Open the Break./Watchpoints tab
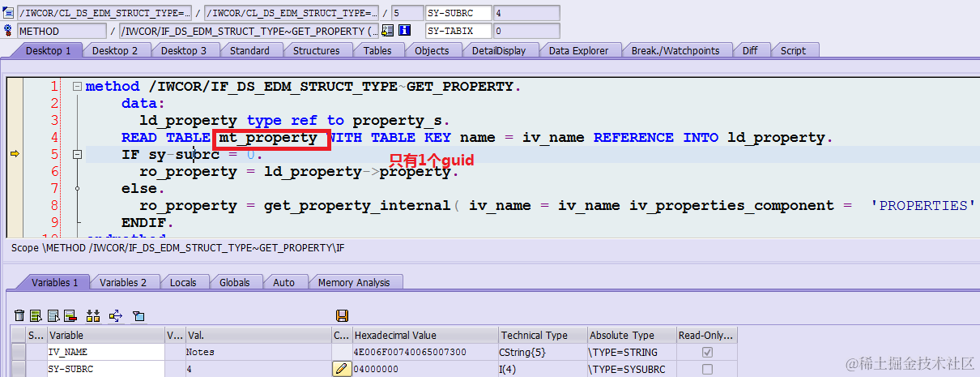 675,50
